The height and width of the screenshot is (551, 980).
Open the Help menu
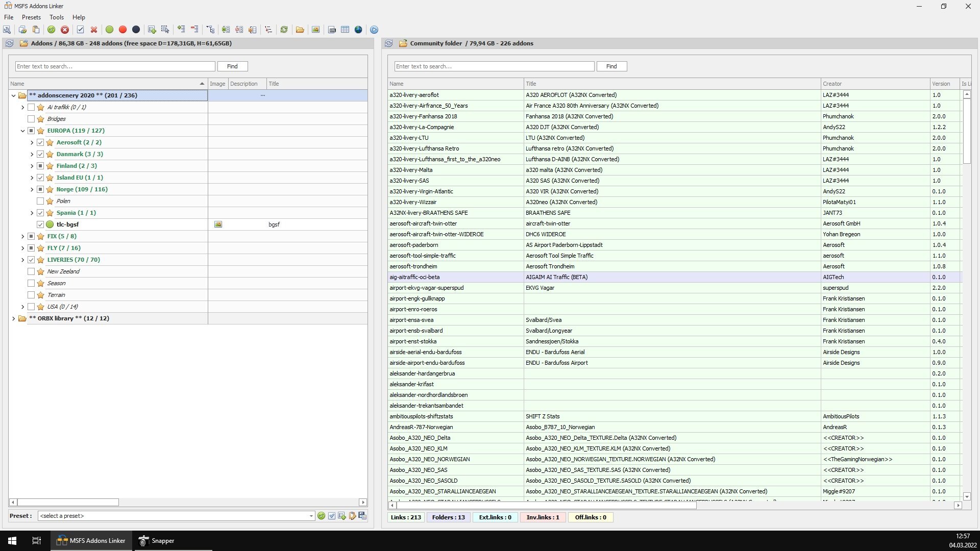(79, 17)
